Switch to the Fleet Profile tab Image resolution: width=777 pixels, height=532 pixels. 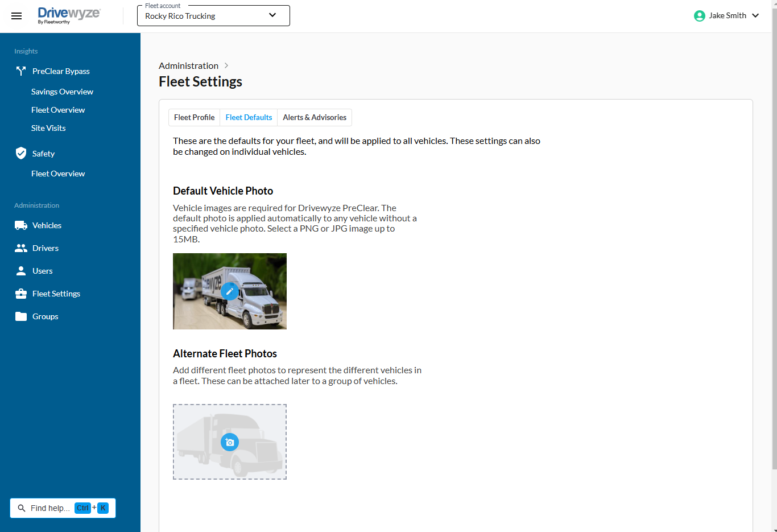pyautogui.click(x=194, y=117)
